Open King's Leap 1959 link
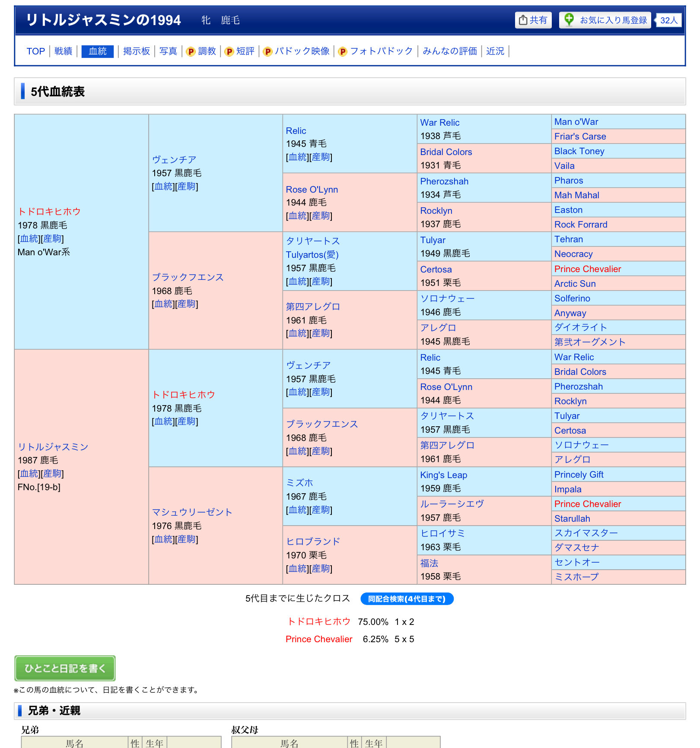Image resolution: width=700 pixels, height=748 pixels. 444,475
